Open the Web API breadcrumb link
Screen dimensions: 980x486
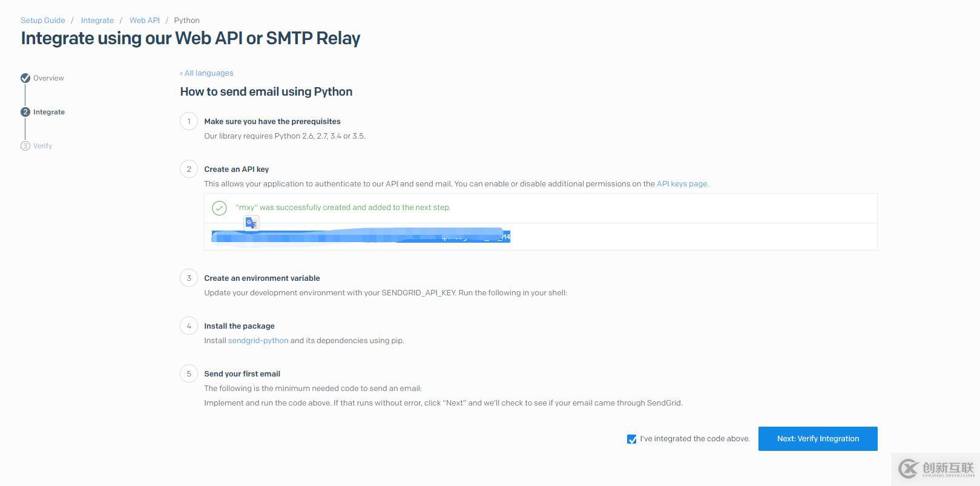[145, 21]
